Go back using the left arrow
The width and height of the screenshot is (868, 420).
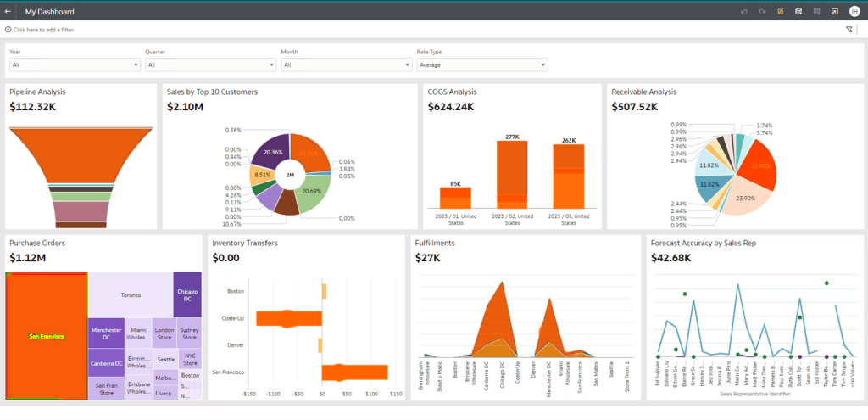(8, 12)
